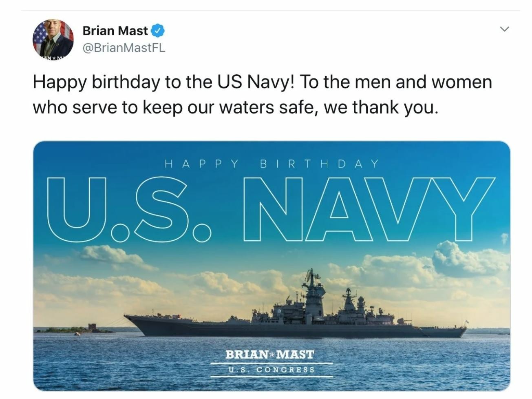Expand the tweet options chevron

(505, 29)
